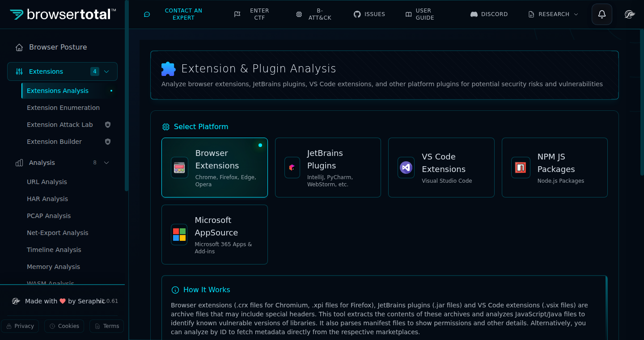This screenshot has width=644, height=340.
Task: Click the Extensions count badge 4
Action: (95, 71)
